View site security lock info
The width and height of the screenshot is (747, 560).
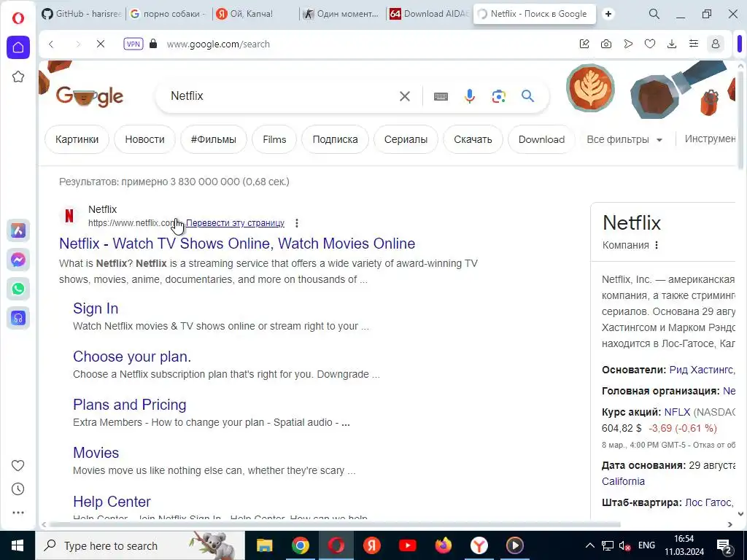click(153, 44)
